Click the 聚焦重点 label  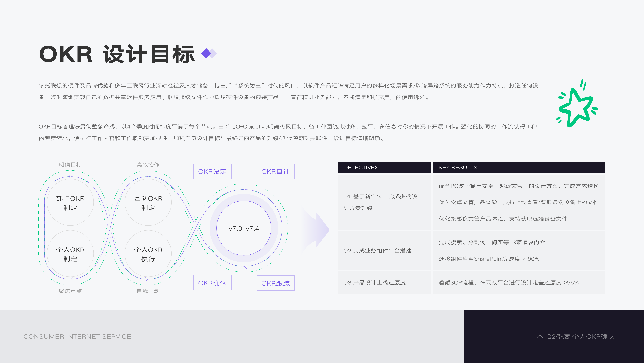70,291
